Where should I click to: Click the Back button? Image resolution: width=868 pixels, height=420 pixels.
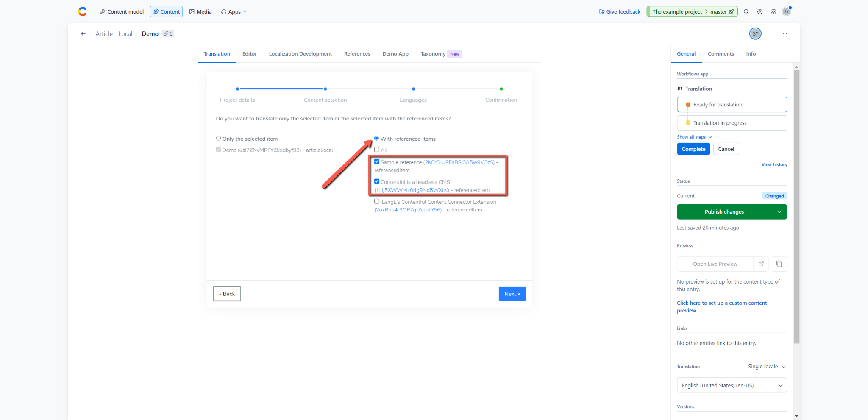(227, 294)
